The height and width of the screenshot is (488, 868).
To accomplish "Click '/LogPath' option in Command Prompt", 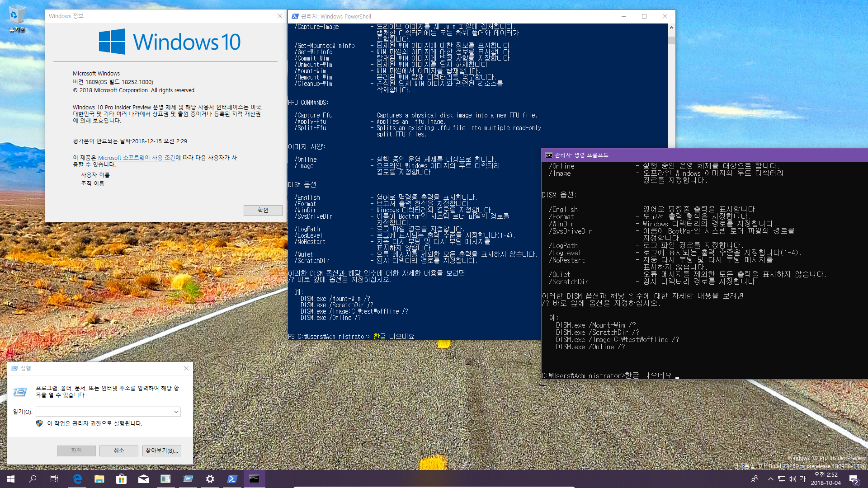I will coord(563,245).
